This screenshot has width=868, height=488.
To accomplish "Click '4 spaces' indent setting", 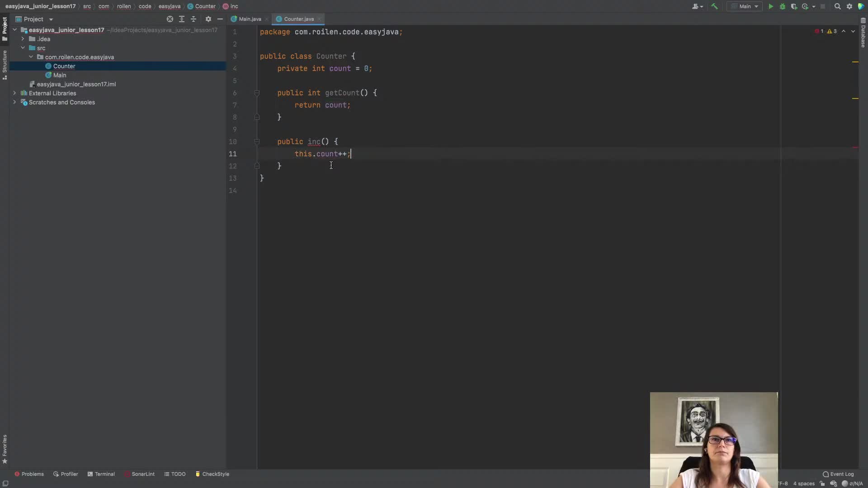I will tap(804, 483).
